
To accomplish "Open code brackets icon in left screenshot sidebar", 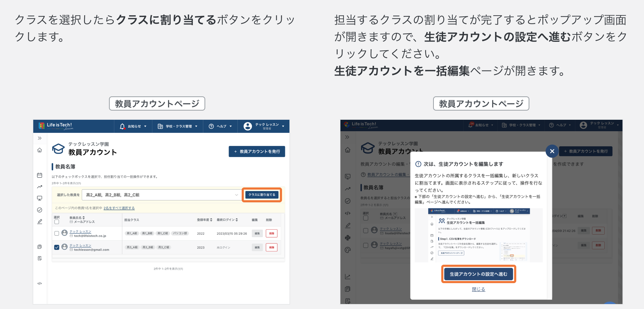I will pyautogui.click(x=40, y=283).
